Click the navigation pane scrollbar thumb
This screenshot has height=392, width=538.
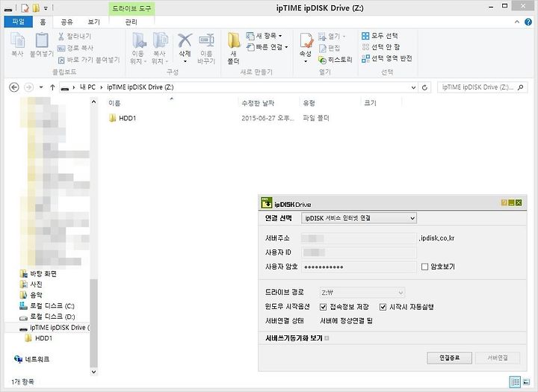click(x=93, y=323)
